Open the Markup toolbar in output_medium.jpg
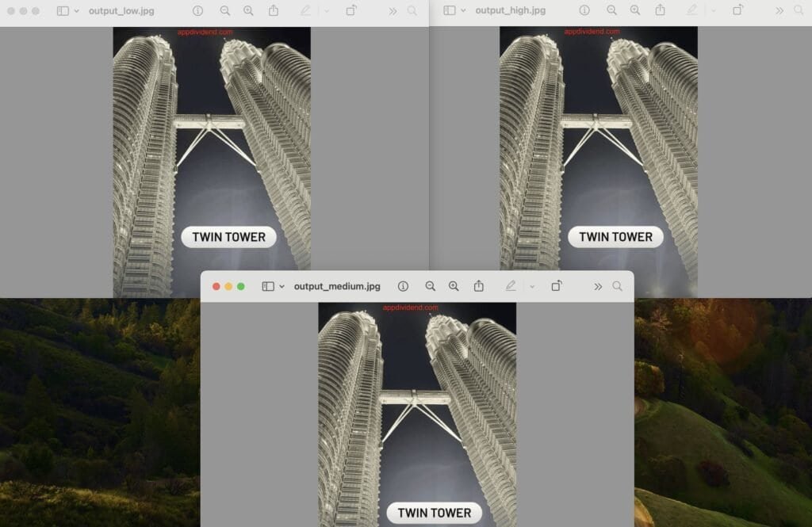 tap(511, 286)
